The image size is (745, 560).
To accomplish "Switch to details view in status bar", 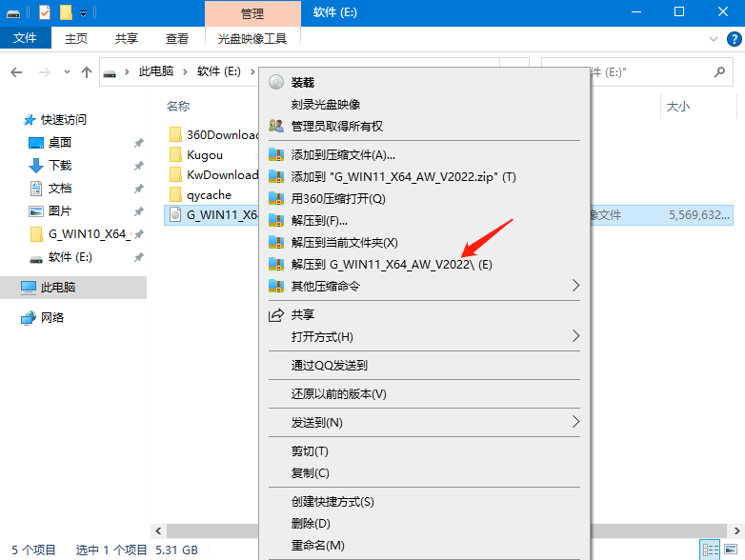I will [x=711, y=550].
